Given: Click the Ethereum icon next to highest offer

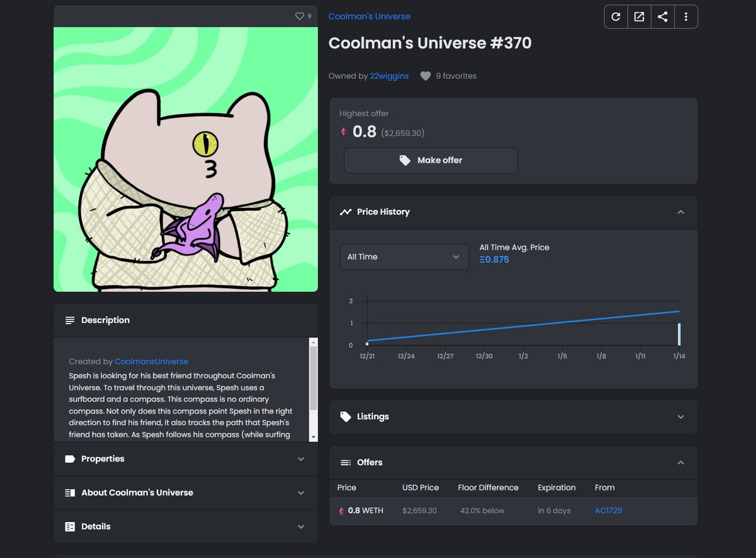Looking at the screenshot, I should click(x=343, y=132).
